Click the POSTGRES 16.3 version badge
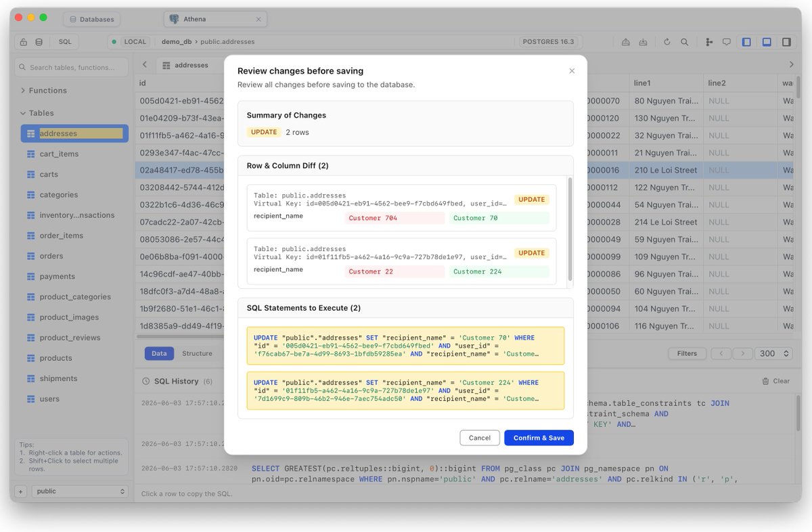Viewport: 812px width, 532px height. pos(549,42)
